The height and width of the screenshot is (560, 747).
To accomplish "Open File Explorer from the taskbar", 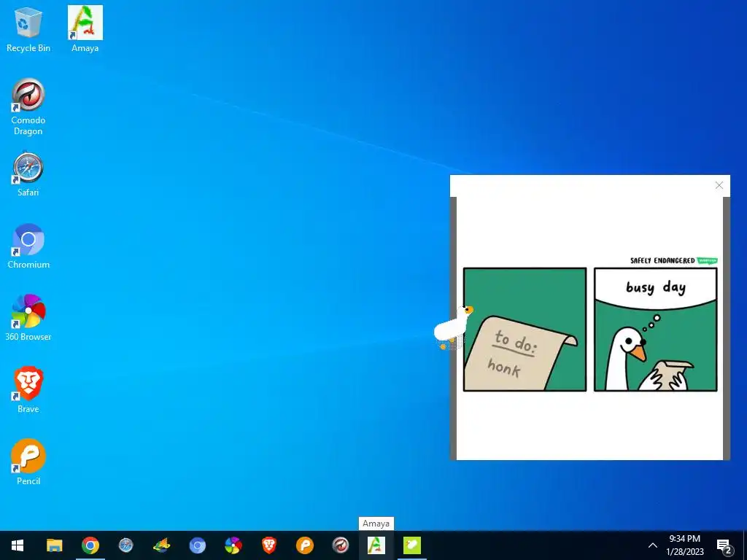I will coord(54,545).
